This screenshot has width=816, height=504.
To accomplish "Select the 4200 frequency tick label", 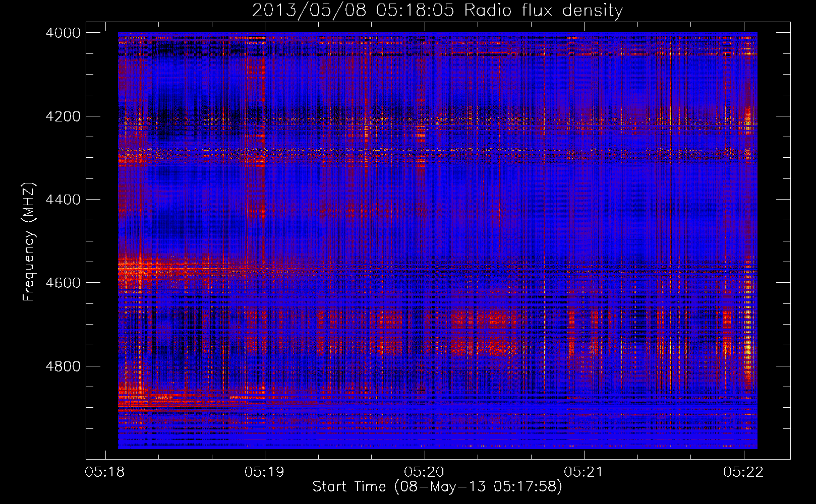I will point(63,116).
